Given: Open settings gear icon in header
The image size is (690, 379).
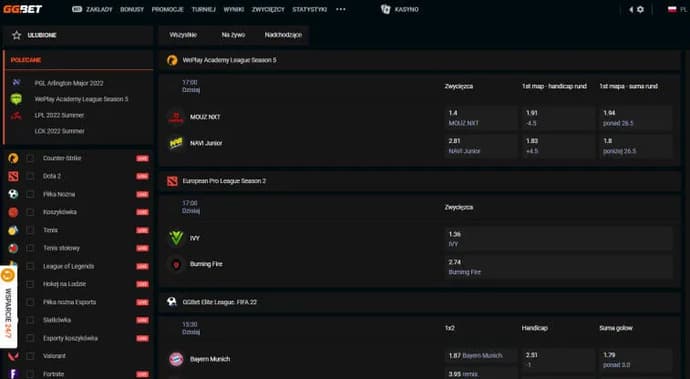Looking at the screenshot, I should click(x=640, y=9).
